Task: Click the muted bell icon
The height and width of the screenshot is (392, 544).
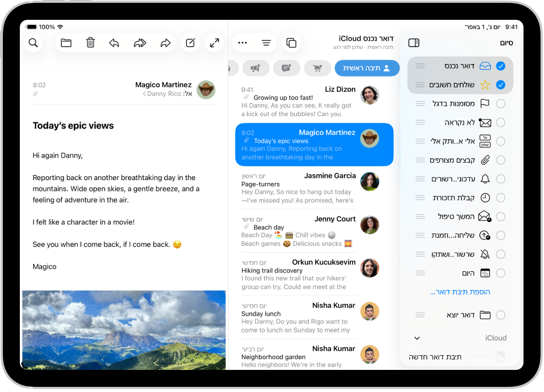Action: click(x=485, y=254)
